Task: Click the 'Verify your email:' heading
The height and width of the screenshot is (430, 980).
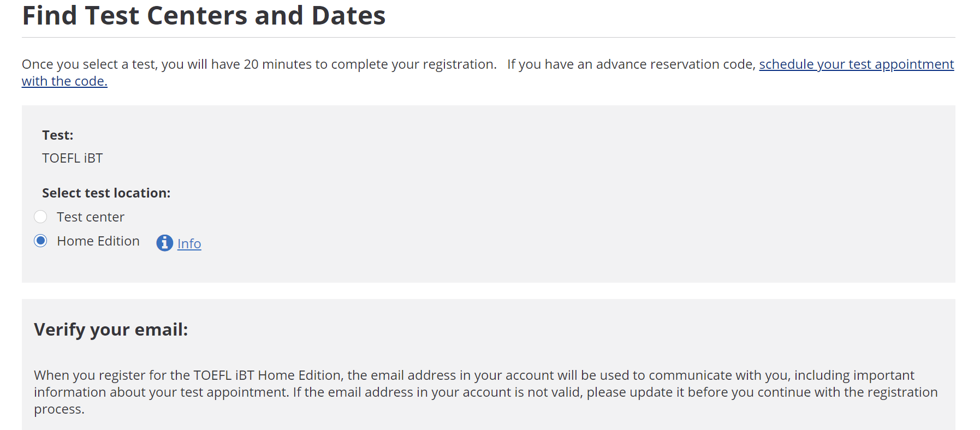Action: tap(111, 330)
